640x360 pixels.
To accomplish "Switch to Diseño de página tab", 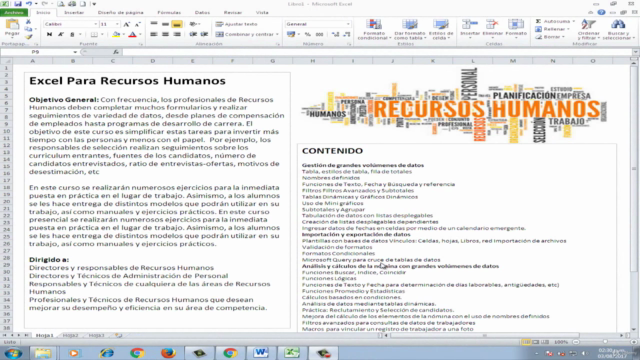I will tap(120, 13).
